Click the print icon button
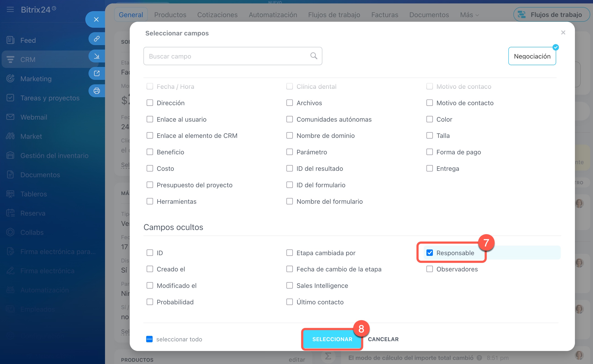This screenshot has height=364, width=593. click(97, 91)
